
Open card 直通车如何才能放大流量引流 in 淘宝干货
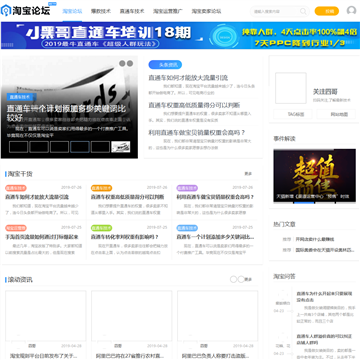(37, 197)
